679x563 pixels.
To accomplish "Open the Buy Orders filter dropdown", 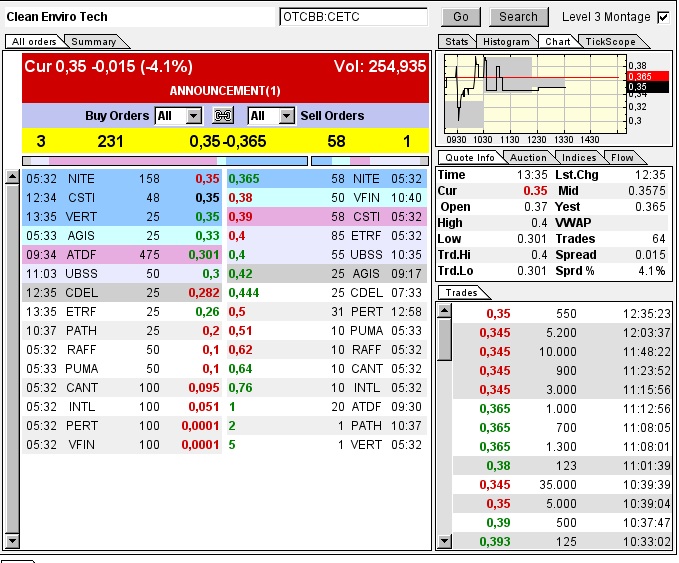I will [193, 116].
